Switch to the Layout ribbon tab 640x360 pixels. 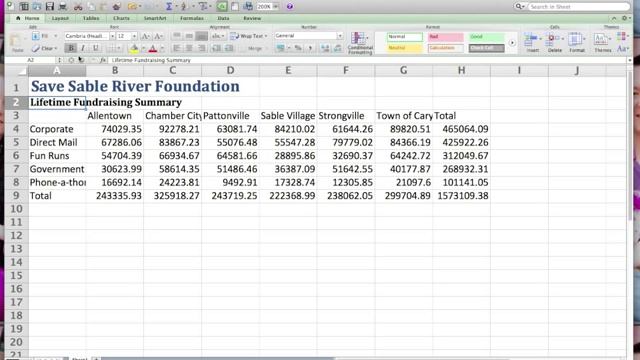(x=60, y=18)
